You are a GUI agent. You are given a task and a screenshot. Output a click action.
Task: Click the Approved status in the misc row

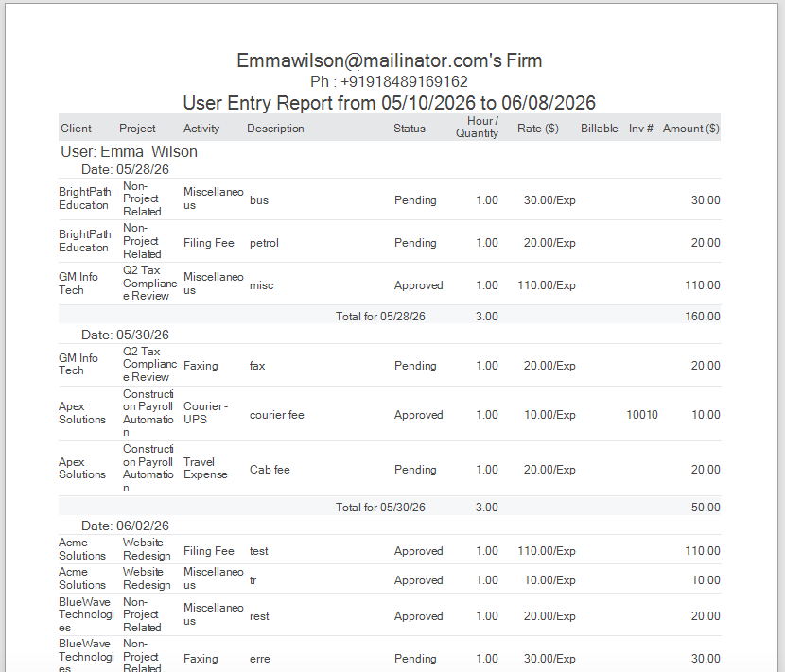pyautogui.click(x=419, y=285)
